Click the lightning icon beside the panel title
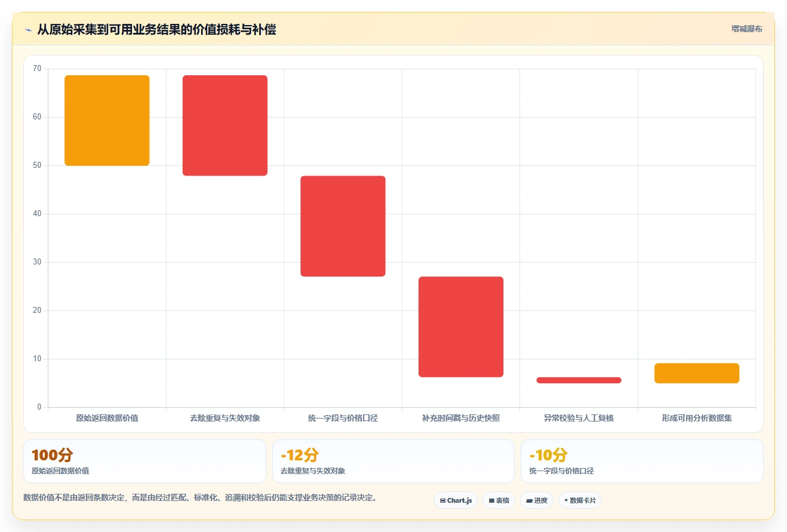 28,30
